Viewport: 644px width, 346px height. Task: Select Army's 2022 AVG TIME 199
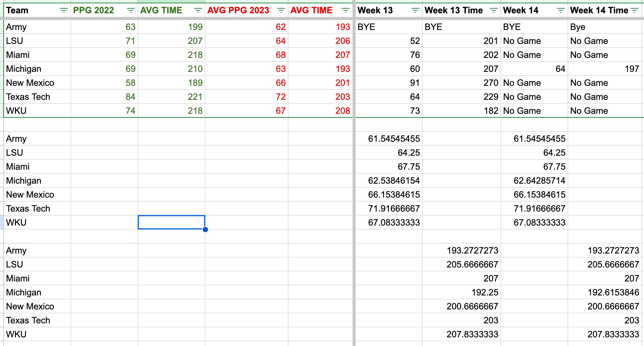(171, 27)
